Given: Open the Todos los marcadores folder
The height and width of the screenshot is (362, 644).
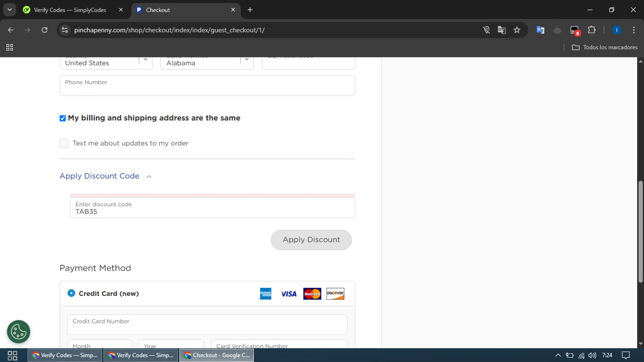Looking at the screenshot, I should point(605,47).
